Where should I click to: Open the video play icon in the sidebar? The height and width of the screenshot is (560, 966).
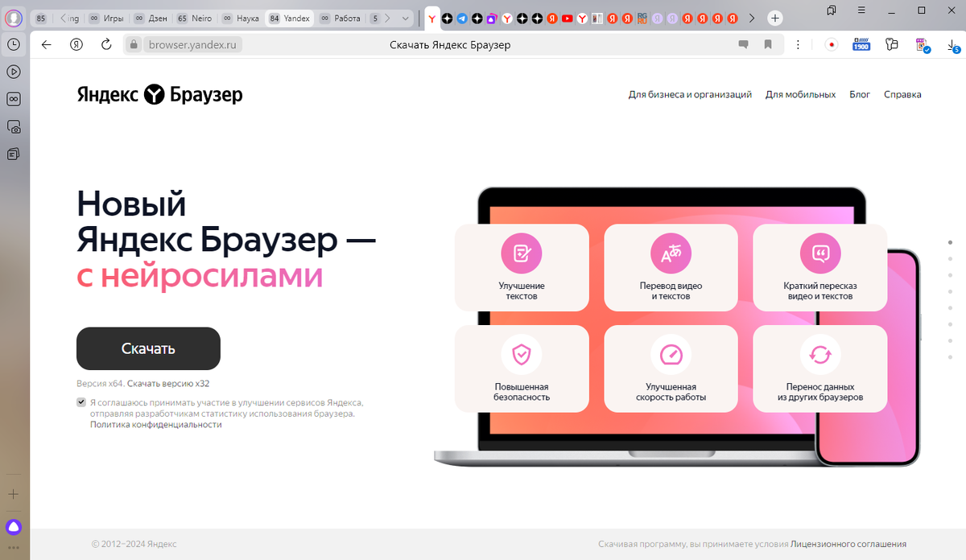point(14,72)
